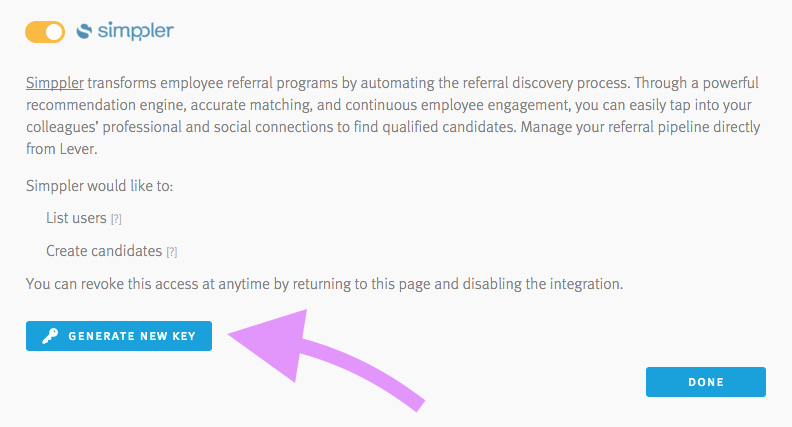Click the simppler wordmark in the header
The width and height of the screenshot is (792, 427).
click(x=135, y=31)
